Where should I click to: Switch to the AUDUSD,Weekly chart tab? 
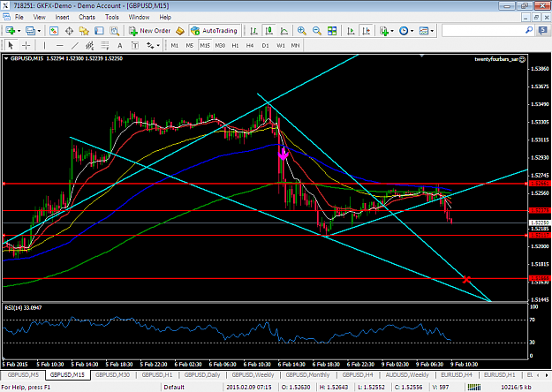click(407, 375)
